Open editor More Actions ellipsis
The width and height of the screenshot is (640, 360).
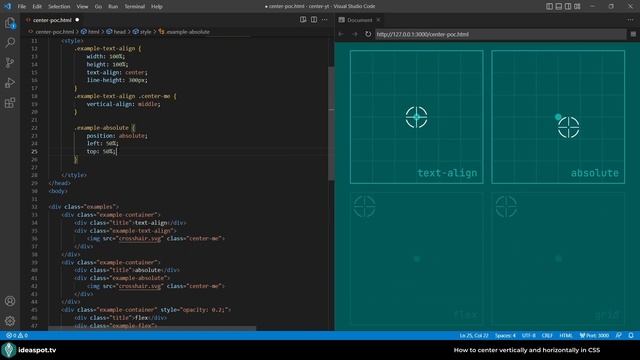coord(324,20)
